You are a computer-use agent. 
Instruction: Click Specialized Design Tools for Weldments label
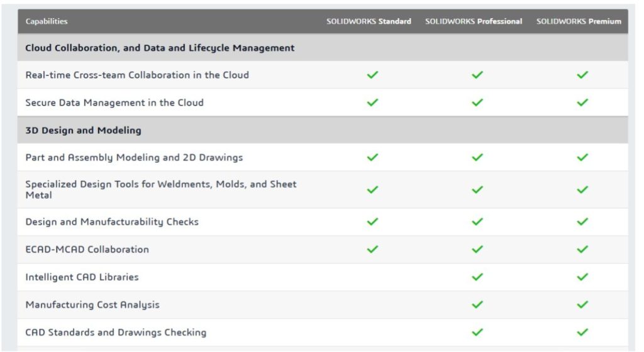(161, 190)
